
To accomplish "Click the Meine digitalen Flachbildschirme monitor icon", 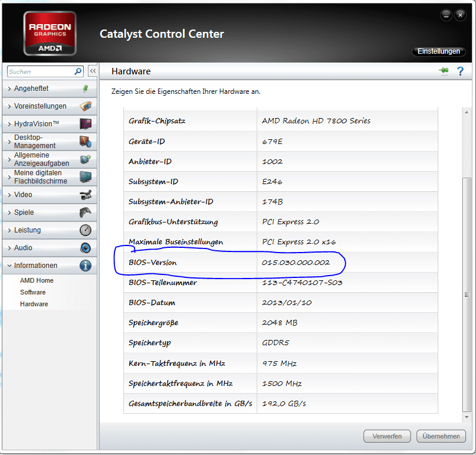I will tap(86, 177).
